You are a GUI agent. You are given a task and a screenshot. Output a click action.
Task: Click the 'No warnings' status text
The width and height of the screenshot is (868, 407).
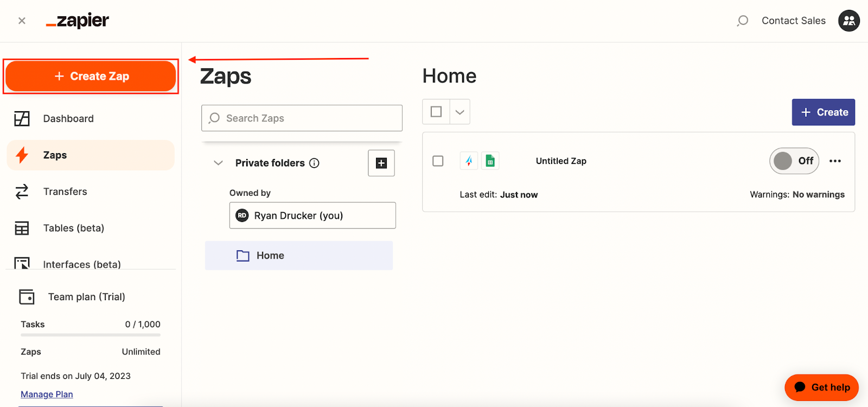(x=819, y=194)
